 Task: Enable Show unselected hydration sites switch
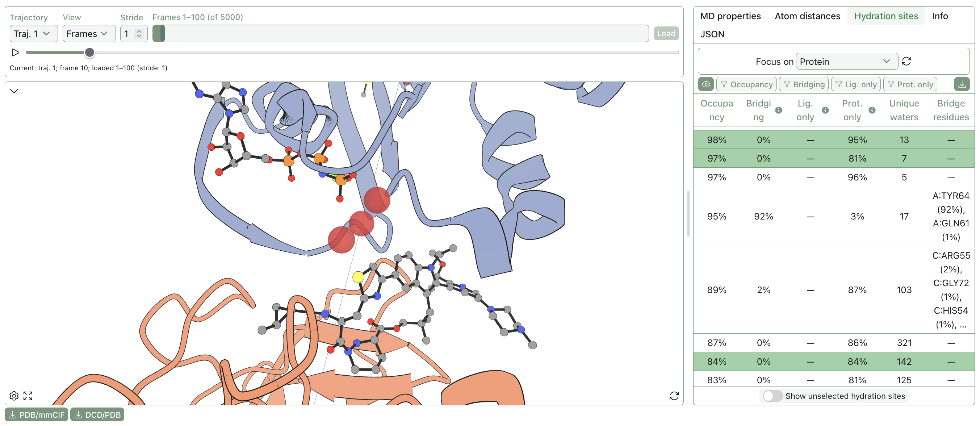pos(772,396)
